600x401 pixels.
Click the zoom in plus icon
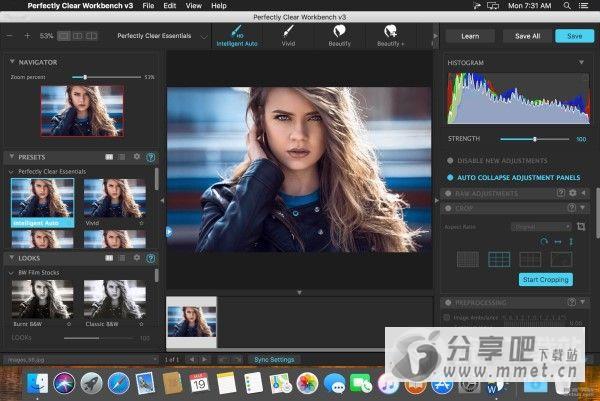pyautogui.click(x=27, y=36)
